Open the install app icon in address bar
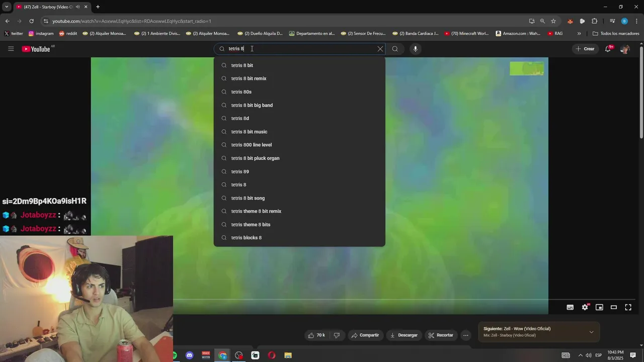 tap(532, 21)
